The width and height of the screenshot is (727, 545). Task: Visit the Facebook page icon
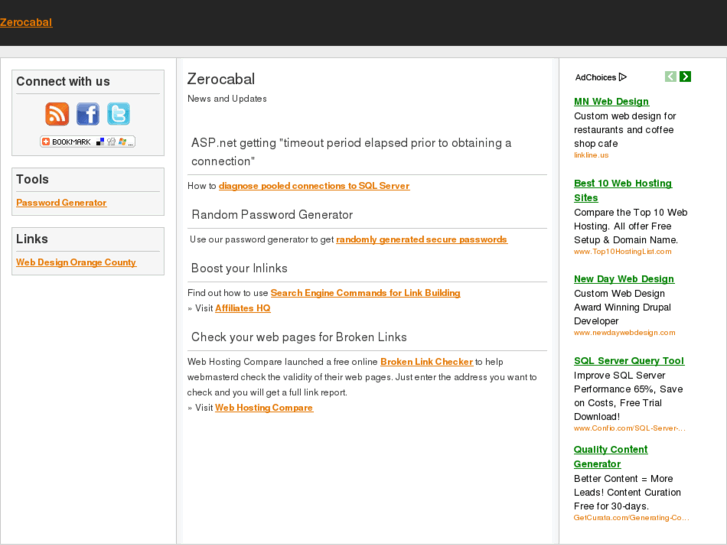(x=88, y=114)
